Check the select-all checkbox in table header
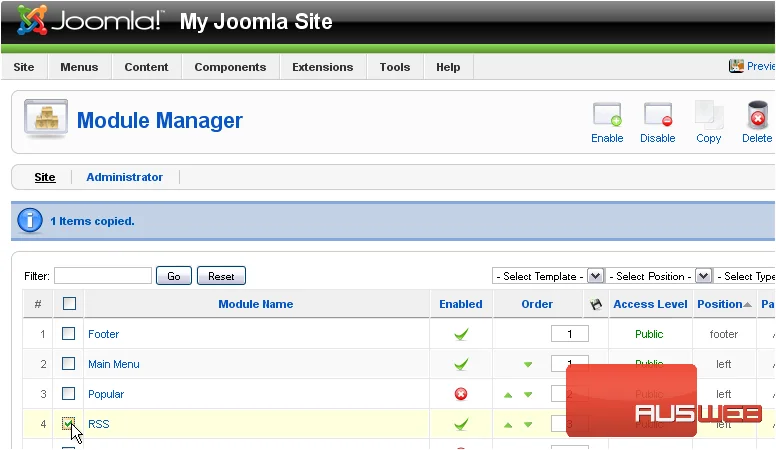 (69, 303)
